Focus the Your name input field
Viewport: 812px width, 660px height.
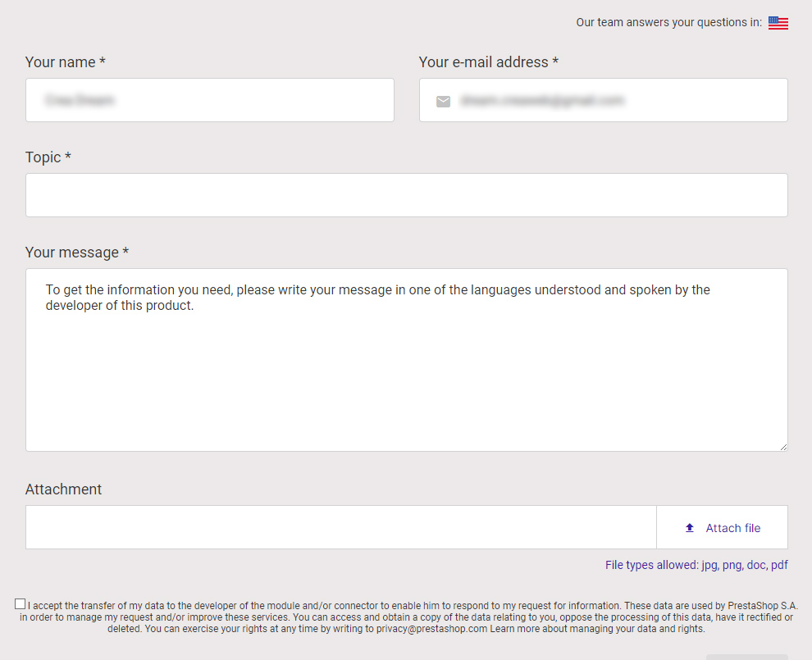coord(210,100)
